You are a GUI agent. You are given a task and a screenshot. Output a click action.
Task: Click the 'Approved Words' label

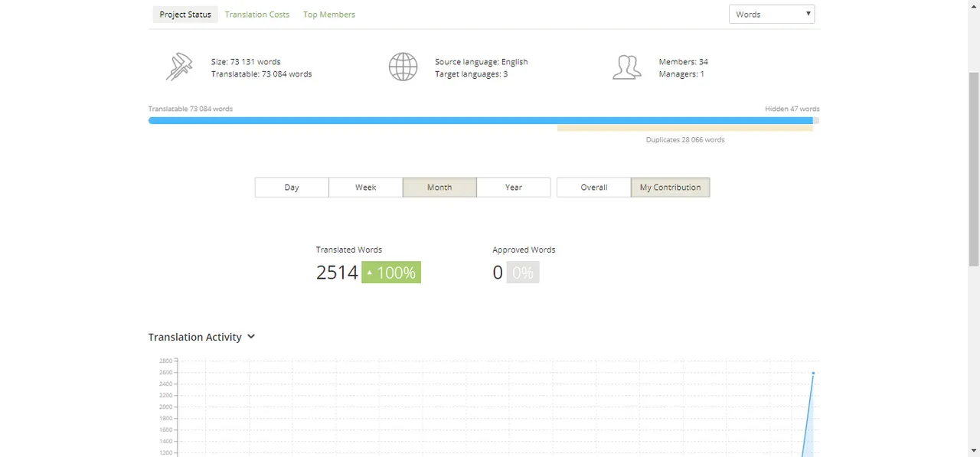524,250
